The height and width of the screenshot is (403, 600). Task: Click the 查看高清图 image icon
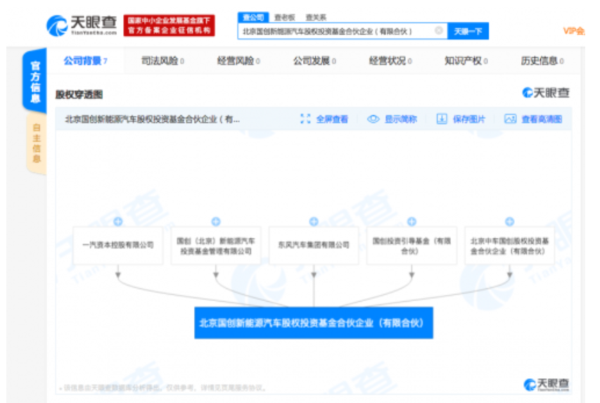point(510,119)
